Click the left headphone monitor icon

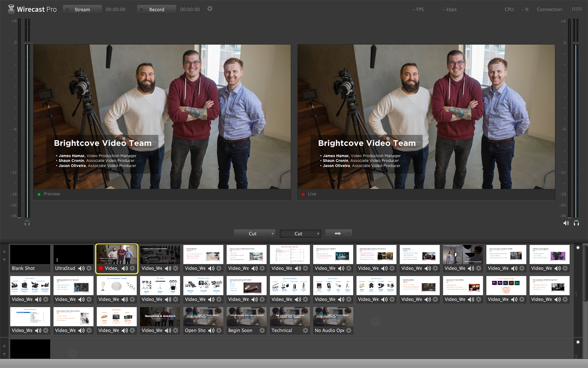[27, 223]
